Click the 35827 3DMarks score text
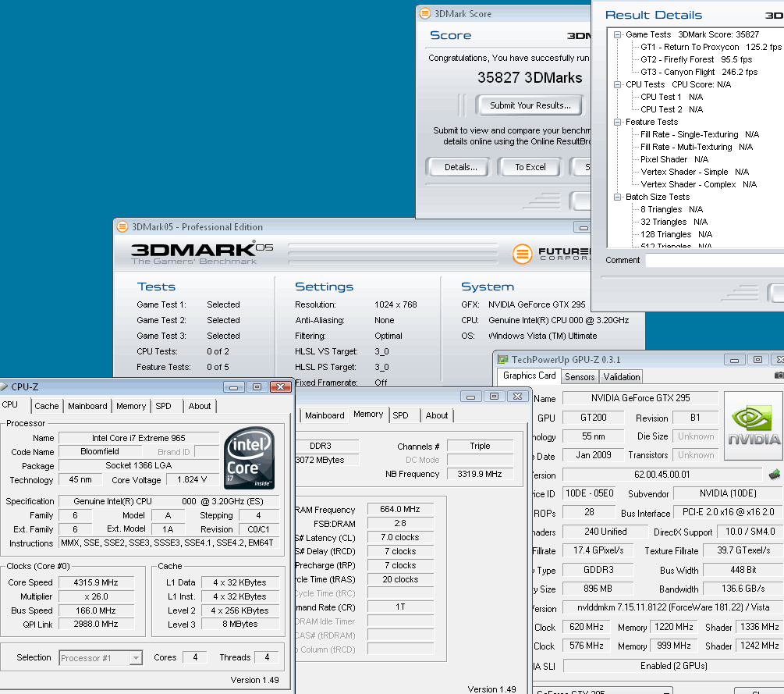The image size is (784, 694). [530, 77]
